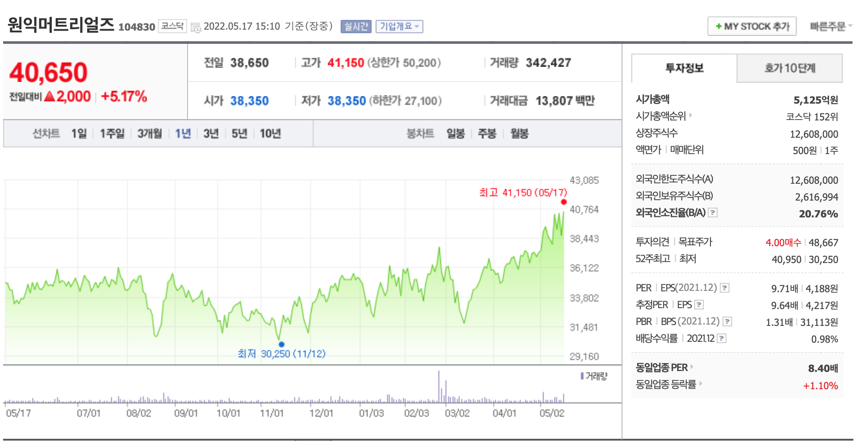This screenshot has width=868, height=441.
Task: Select the 1년 line chart period
Action: (x=183, y=133)
